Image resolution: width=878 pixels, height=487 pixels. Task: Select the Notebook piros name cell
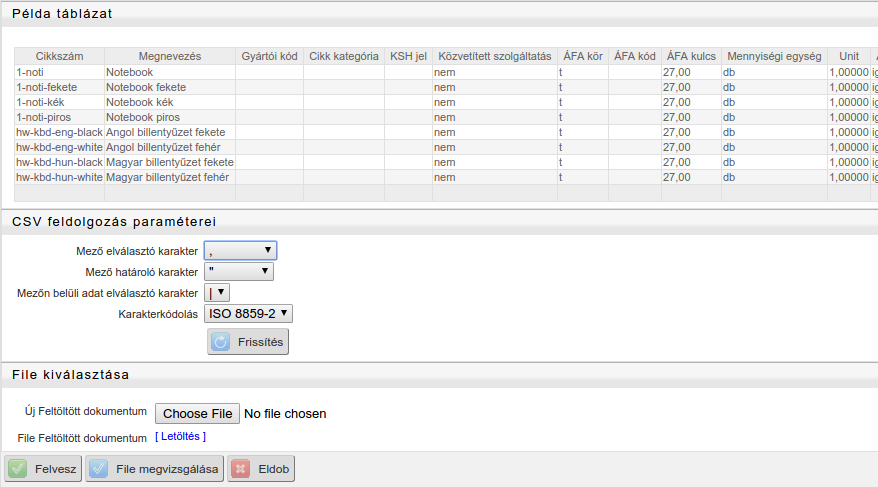(x=143, y=117)
